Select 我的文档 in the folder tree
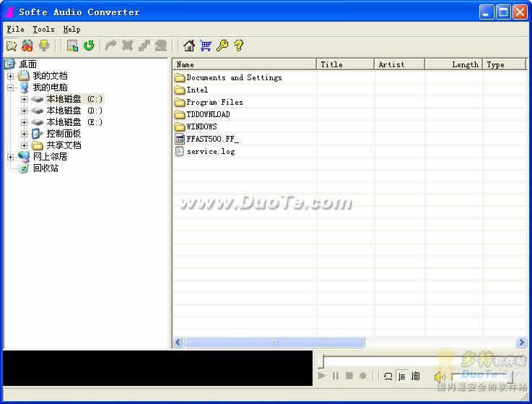 50,76
